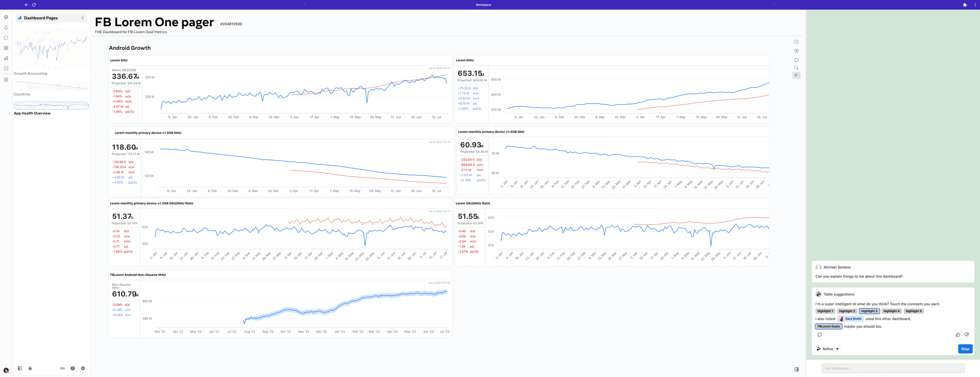
Task: Open the live broadcast signal icon
Action: pyautogui.click(x=62, y=368)
